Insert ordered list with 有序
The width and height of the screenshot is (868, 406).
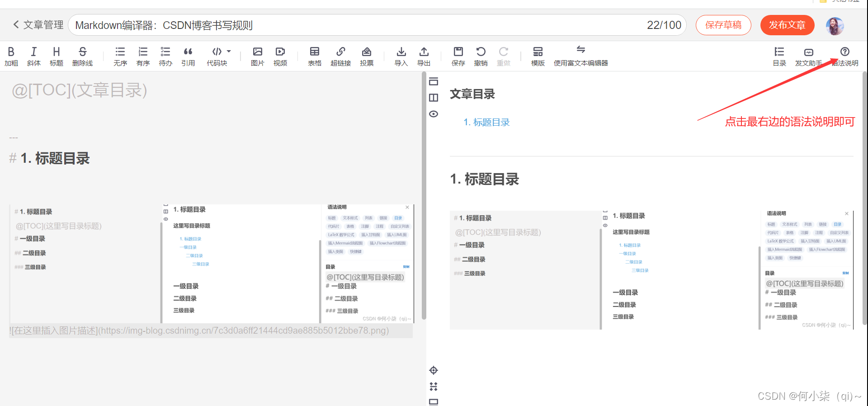coord(143,57)
